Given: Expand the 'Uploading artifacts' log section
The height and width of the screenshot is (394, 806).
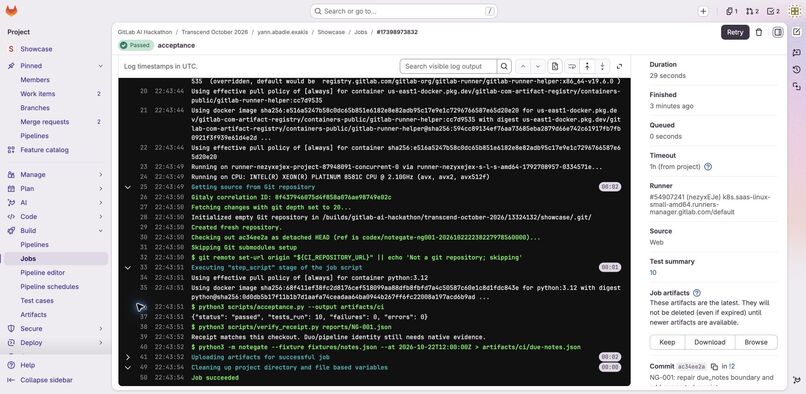Looking at the screenshot, I should pyautogui.click(x=128, y=357).
